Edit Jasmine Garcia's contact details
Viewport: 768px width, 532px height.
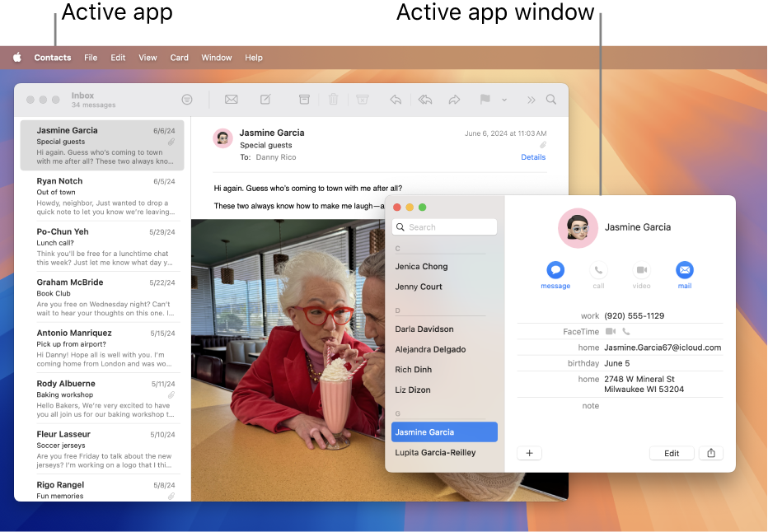(x=672, y=453)
